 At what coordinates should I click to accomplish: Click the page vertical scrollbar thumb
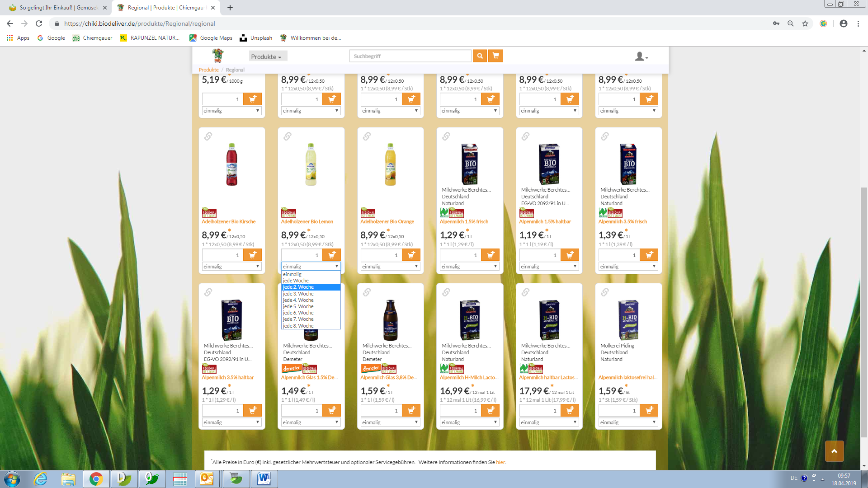pyautogui.click(x=864, y=312)
